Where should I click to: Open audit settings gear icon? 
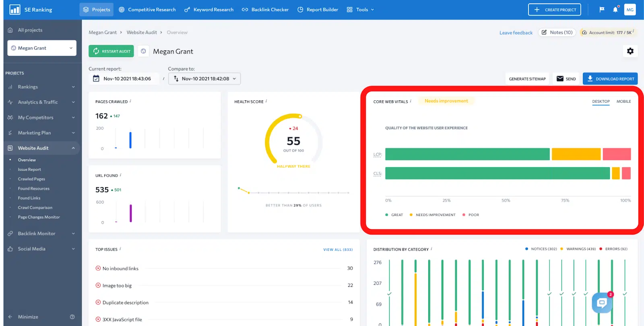pos(630,51)
